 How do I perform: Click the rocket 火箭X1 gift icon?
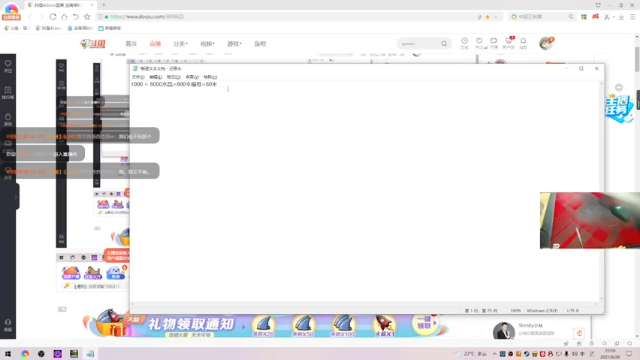(x=384, y=326)
